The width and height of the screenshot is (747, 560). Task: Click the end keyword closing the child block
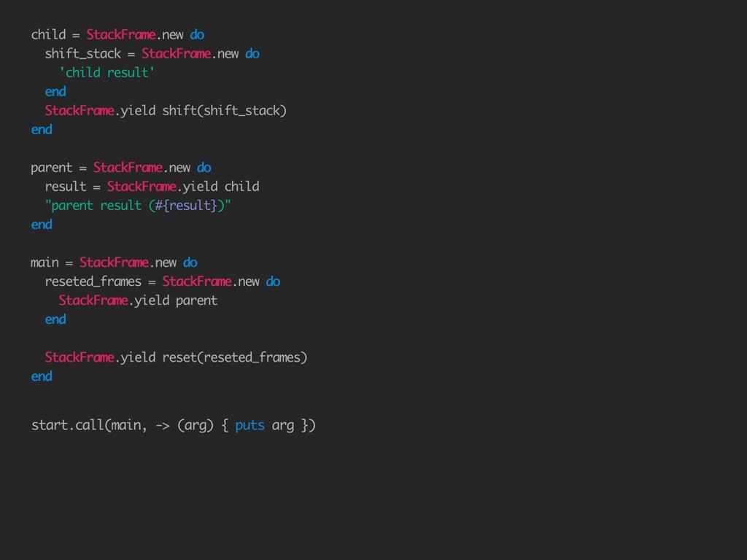click(x=42, y=130)
